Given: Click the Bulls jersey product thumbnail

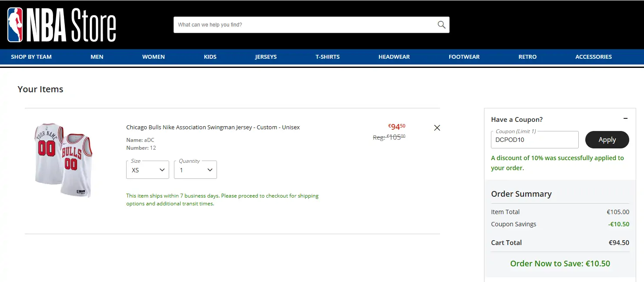Looking at the screenshot, I should pyautogui.click(x=63, y=160).
